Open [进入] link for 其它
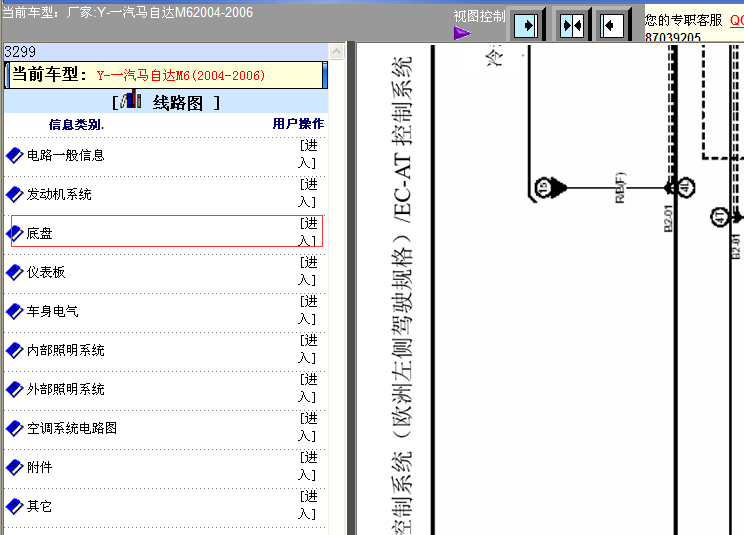This screenshot has height=535, width=744. click(x=308, y=505)
